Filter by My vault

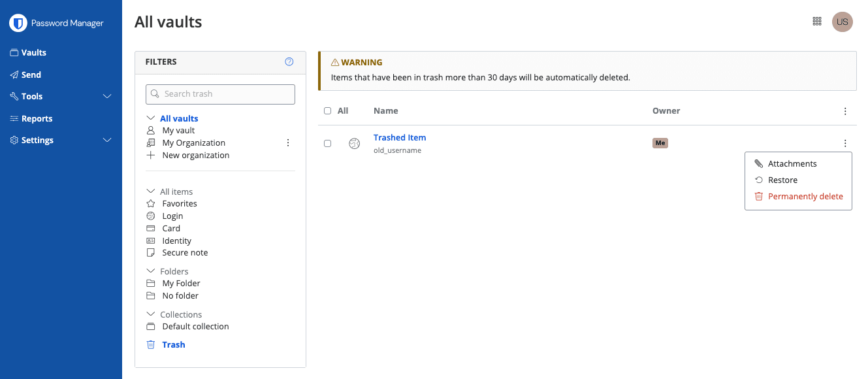coord(178,131)
